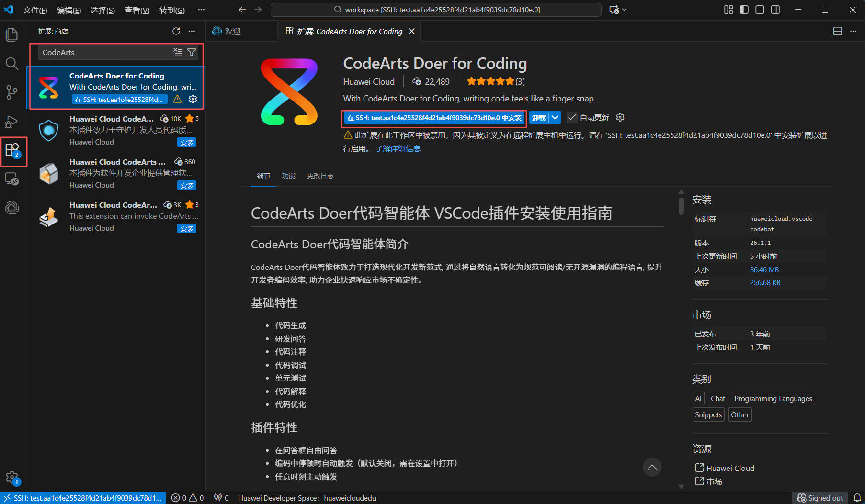Click the uninstall button
Viewport: 865px width, 504px height.
pos(539,118)
